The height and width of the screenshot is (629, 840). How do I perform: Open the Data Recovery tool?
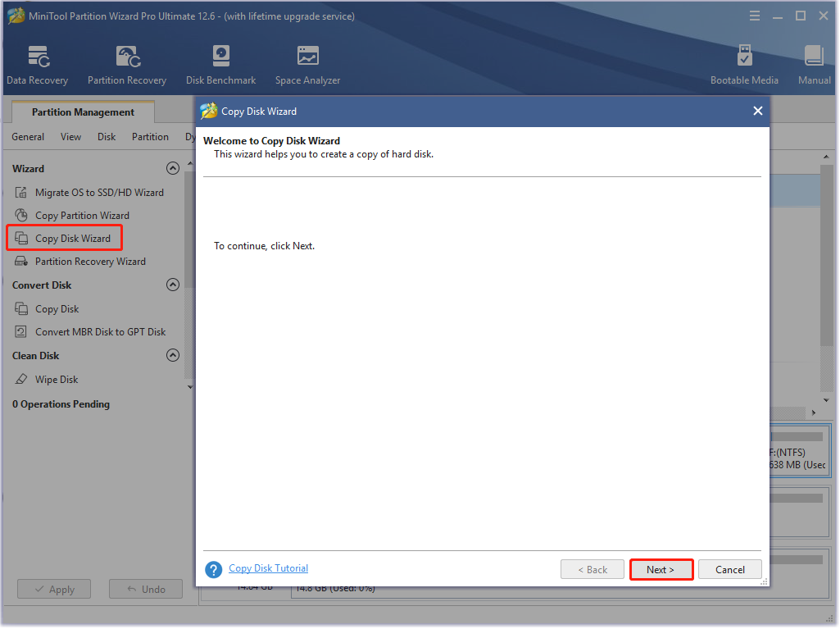[x=38, y=66]
